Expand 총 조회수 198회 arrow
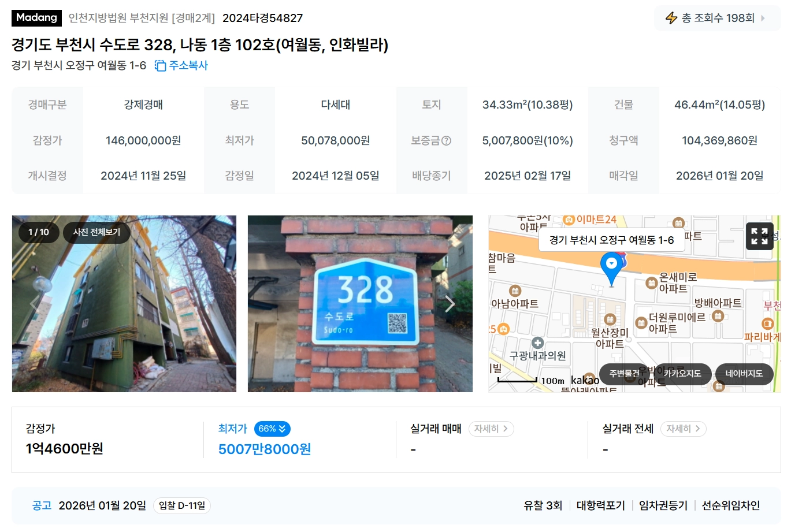 (763, 18)
